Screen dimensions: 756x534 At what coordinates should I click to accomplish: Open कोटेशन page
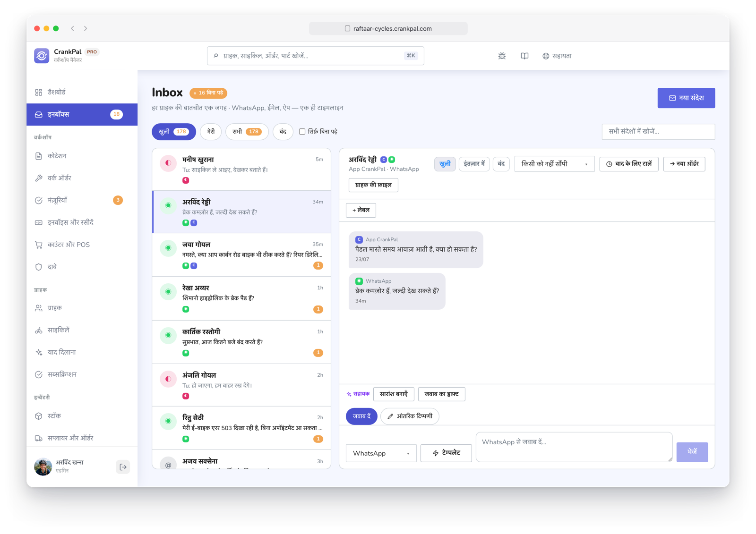coord(82,156)
